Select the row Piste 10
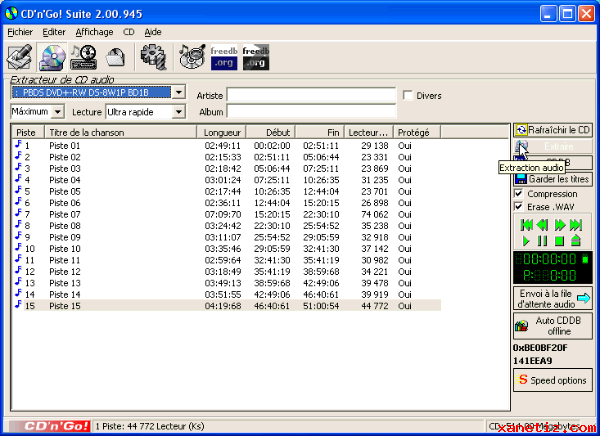 pyautogui.click(x=227, y=248)
